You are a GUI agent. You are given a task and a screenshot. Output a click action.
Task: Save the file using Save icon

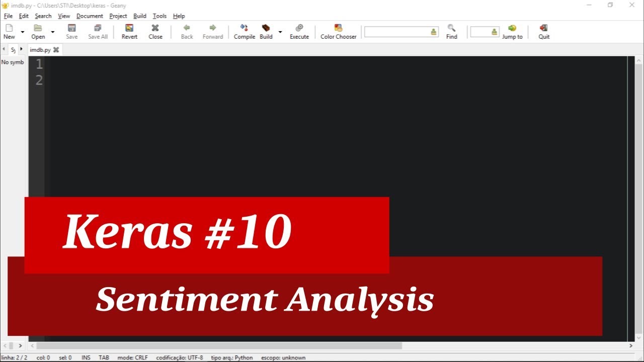coord(72,31)
